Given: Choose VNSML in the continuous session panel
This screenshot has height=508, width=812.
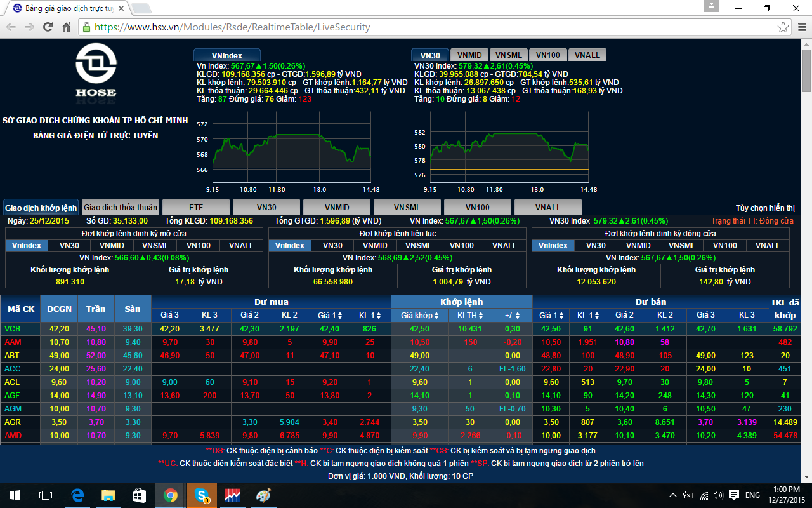Looking at the screenshot, I should tap(418, 246).
